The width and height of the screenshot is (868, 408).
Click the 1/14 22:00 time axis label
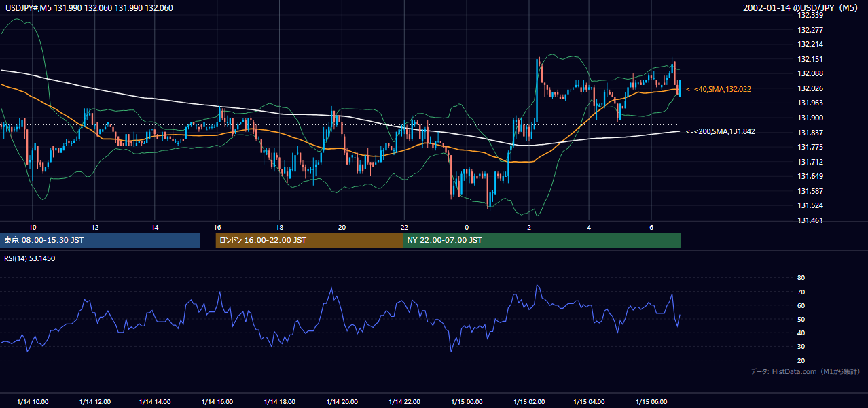(x=404, y=402)
